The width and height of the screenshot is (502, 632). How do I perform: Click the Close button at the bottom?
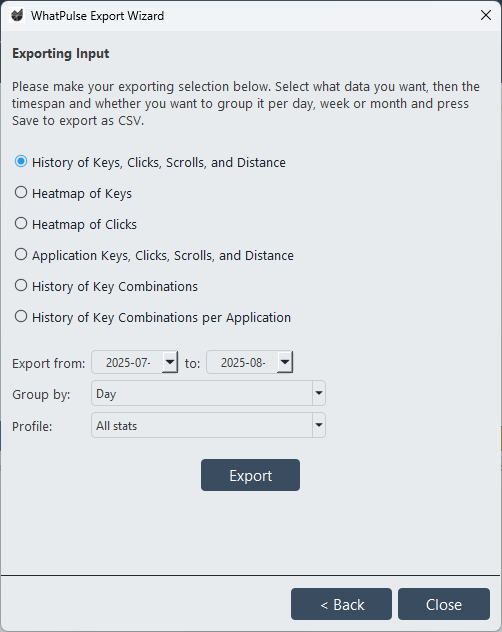(444, 604)
